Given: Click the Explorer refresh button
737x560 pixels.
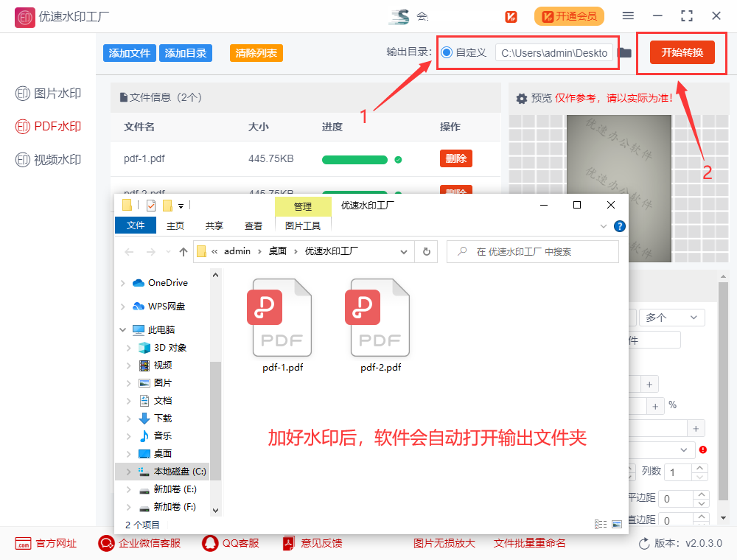Looking at the screenshot, I should point(426,252).
